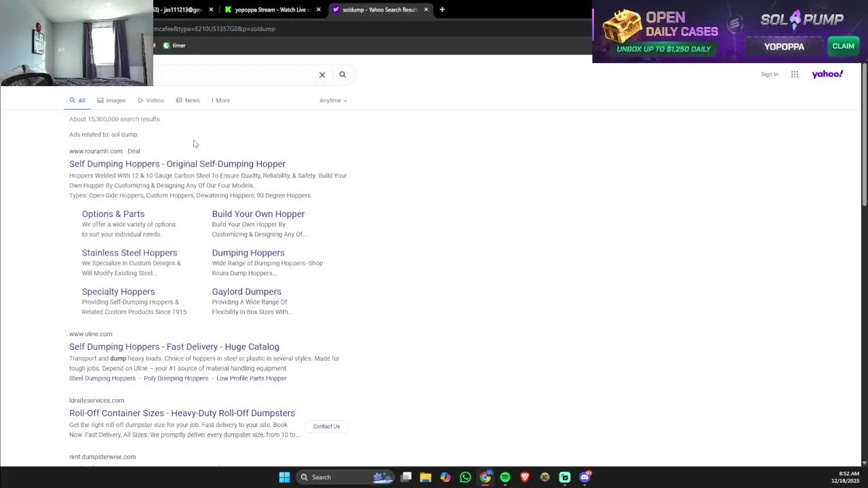Click CLAIM on the Sol Pump banner
The height and width of the screenshot is (488, 868).
[x=843, y=46]
